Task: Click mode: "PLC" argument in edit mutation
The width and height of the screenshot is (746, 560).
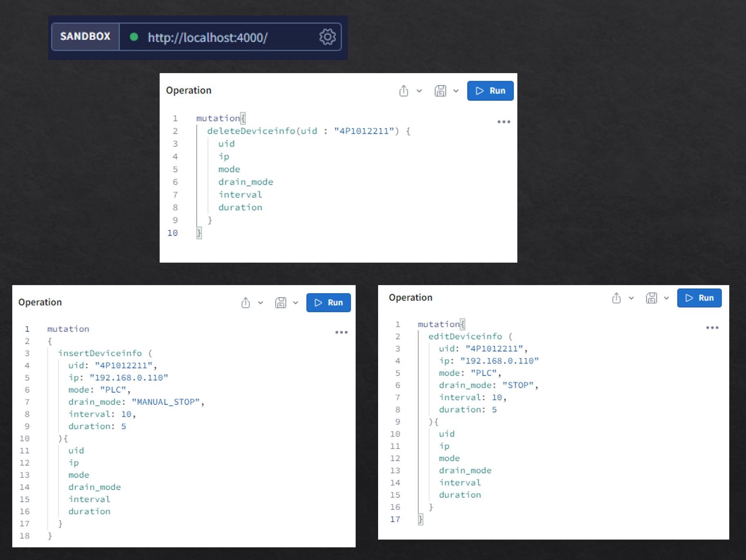Action: coord(468,373)
